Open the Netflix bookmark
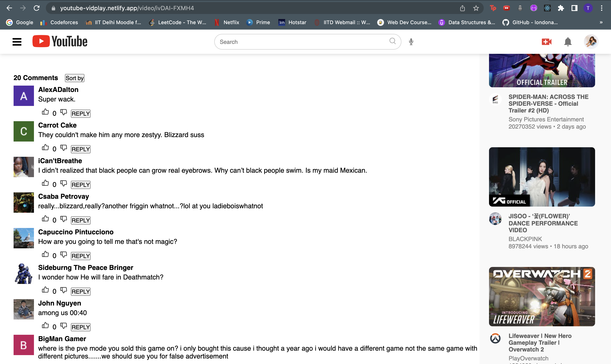The width and height of the screenshot is (611, 364). pos(227,22)
